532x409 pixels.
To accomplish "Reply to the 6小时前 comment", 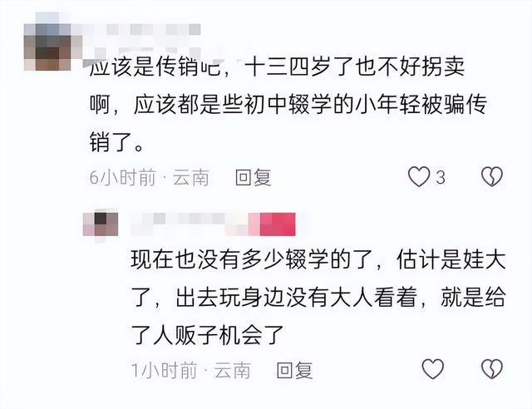I will [254, 178].
